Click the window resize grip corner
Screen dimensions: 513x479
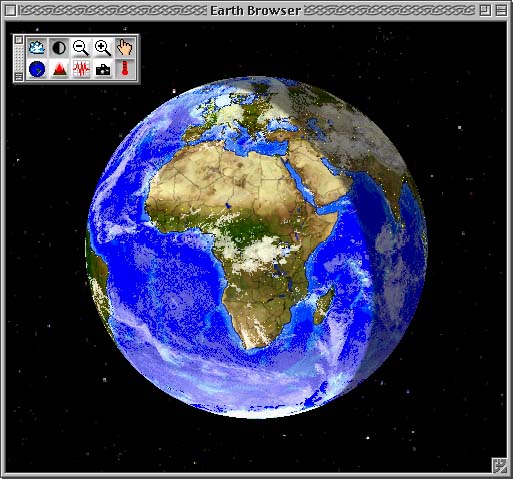pyautogui.click(x=500, y=465)
